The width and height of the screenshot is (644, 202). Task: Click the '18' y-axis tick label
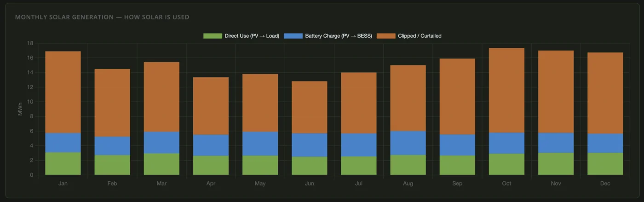point(30,43)
